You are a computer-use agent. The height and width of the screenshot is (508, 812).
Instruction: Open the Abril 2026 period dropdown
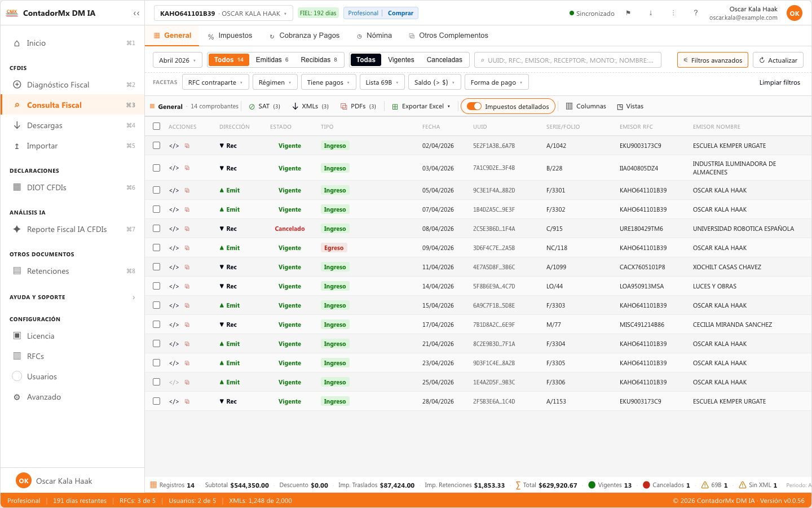tap(177, 60)
